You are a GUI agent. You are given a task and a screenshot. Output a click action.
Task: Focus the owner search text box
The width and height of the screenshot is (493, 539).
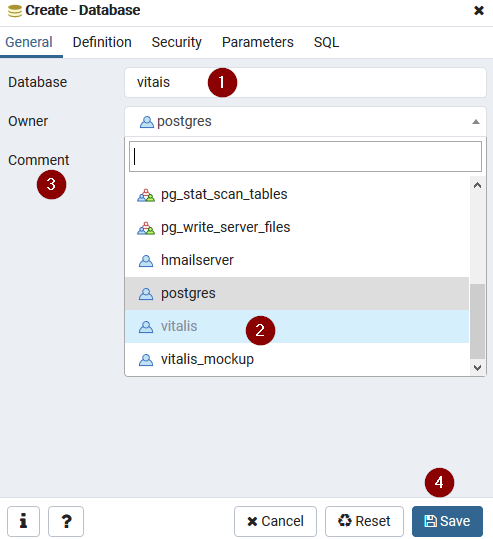coord(305,156)
